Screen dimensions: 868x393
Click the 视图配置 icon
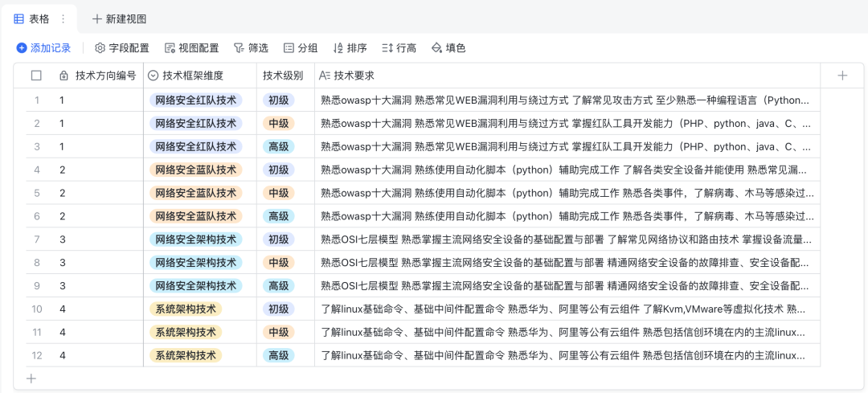[170, 48]
